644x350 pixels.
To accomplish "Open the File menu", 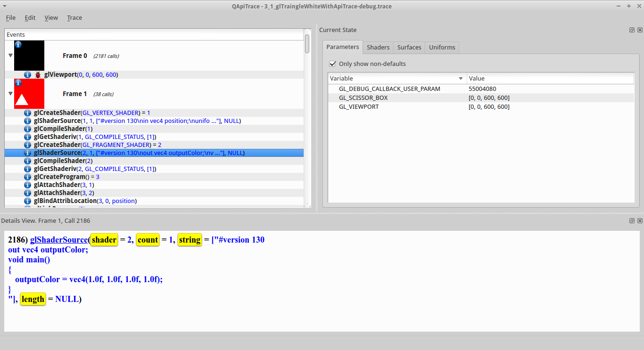I will point(10,18).
